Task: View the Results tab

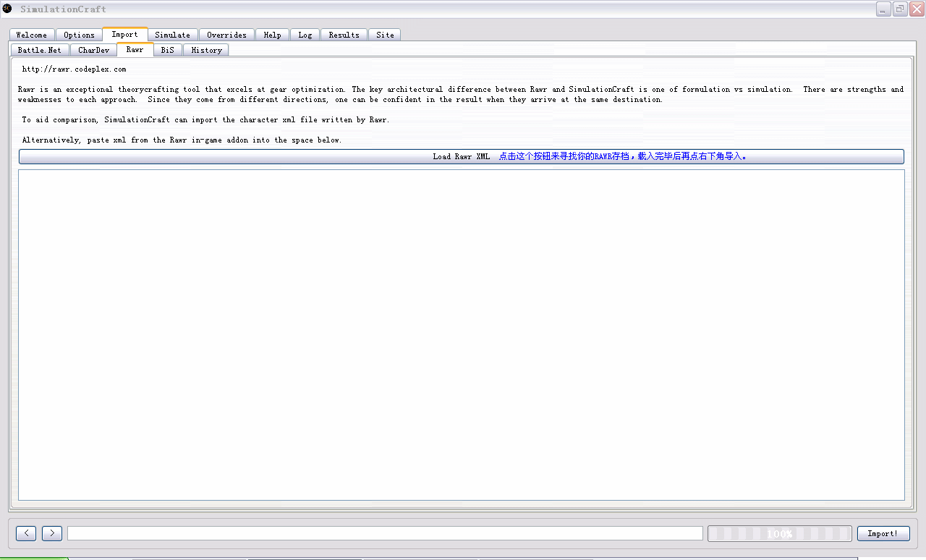Action: coord(344,35)
